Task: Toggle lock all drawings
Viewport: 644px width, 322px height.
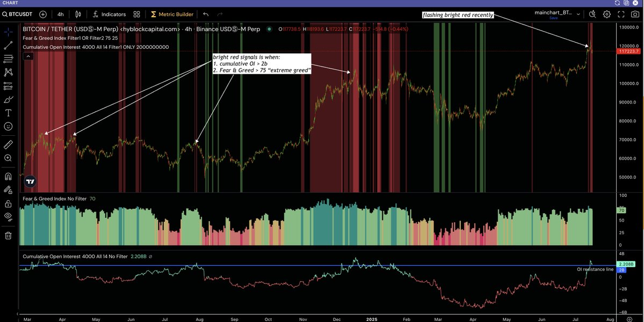Action: coord(8,203)
